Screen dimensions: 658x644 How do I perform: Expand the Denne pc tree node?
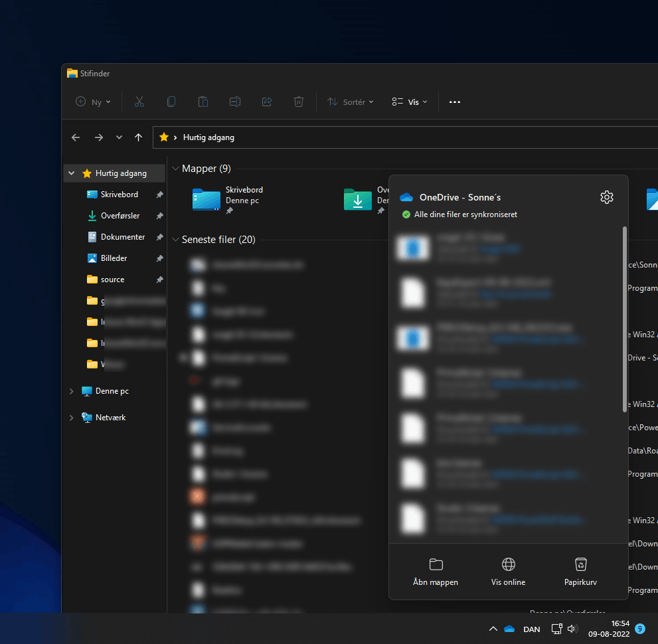coord(71,392)
